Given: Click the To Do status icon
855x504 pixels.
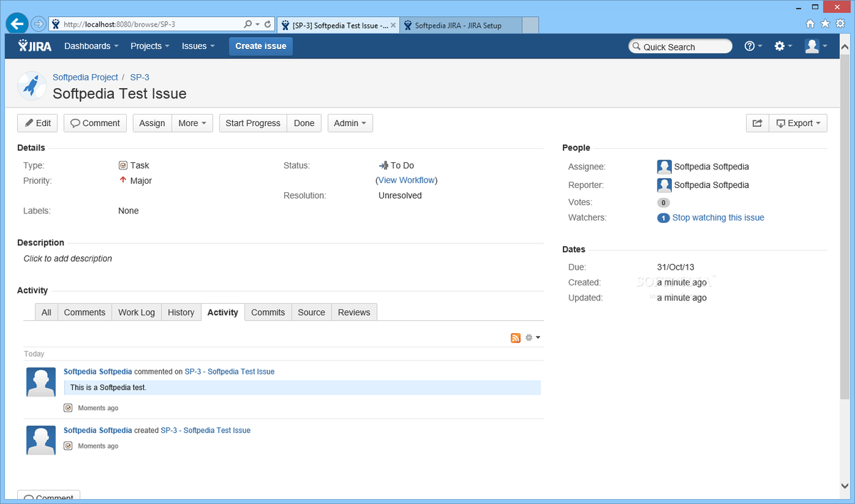Looking at the screenshot, I should [383, 165].
